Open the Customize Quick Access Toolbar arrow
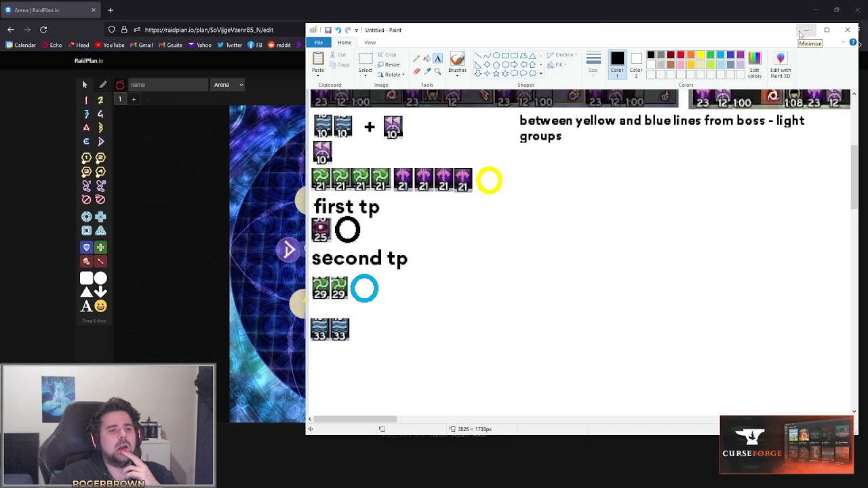 point(356,30)
